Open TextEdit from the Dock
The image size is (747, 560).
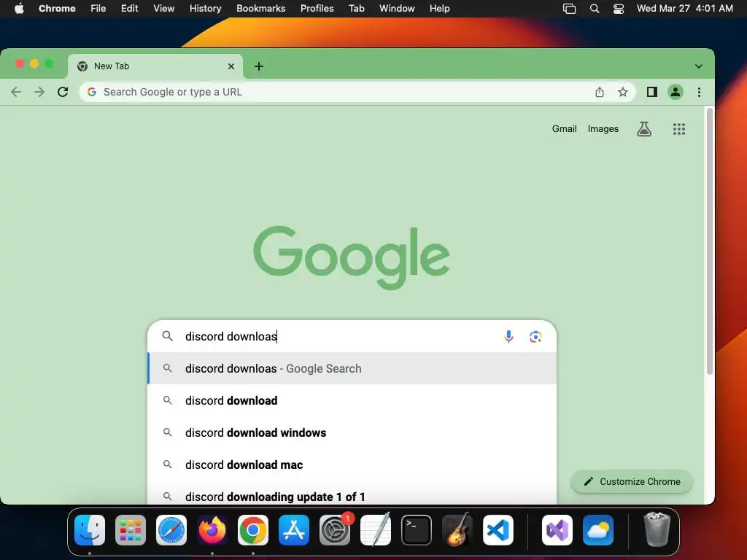(376, 530)
